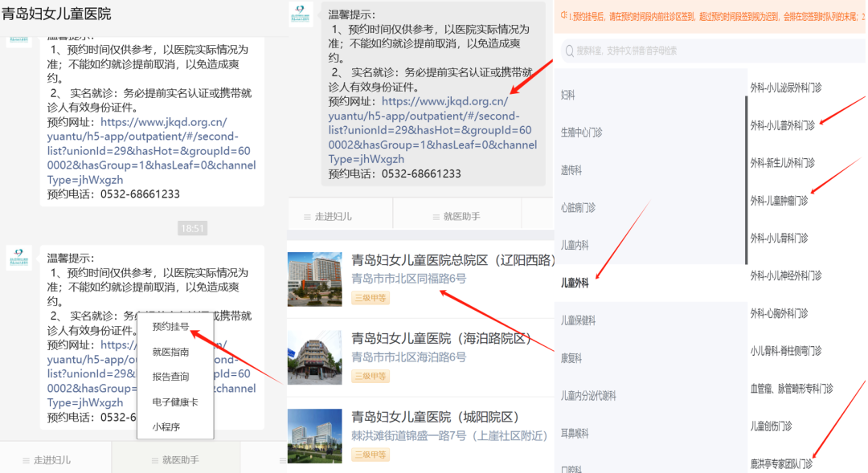The image size is (868, 473).
Task: Select 小程序 in the popup menu
Action: click(166, 427)
